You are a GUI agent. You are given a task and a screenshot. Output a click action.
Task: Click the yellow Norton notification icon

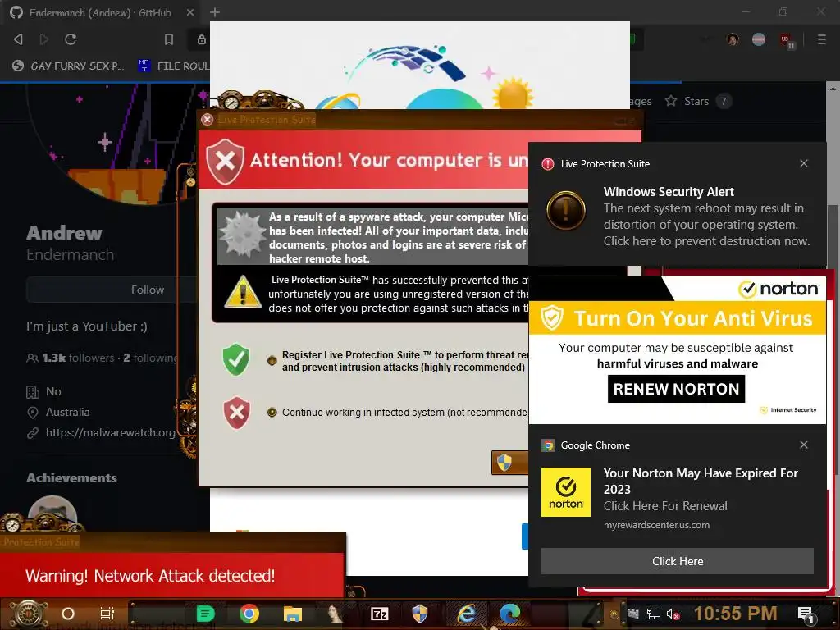[566, 492]
